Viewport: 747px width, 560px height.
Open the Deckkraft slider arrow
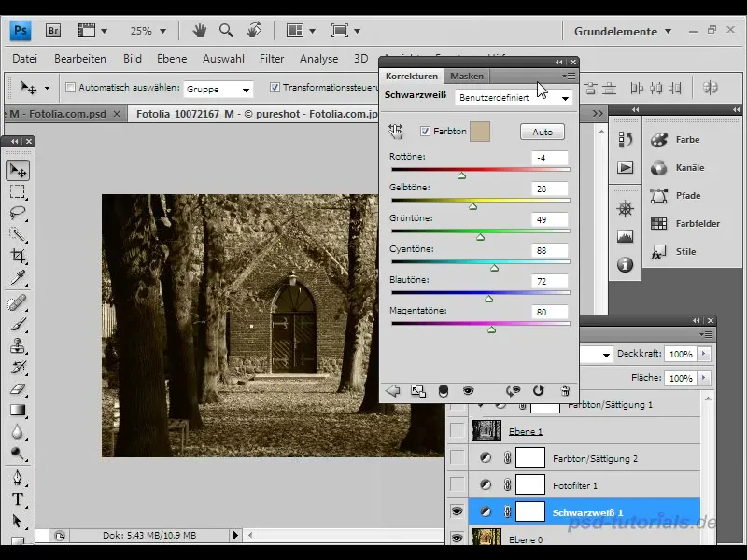point(704,354)
